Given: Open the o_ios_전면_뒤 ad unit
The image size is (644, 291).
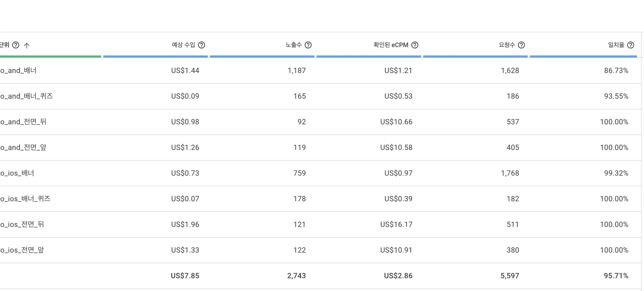Looking at the screenshot, I should pos(22,225).
